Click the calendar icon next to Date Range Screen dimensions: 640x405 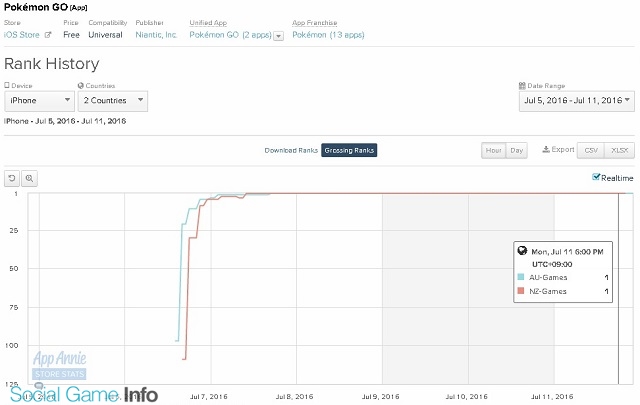(x=522, y=85)
